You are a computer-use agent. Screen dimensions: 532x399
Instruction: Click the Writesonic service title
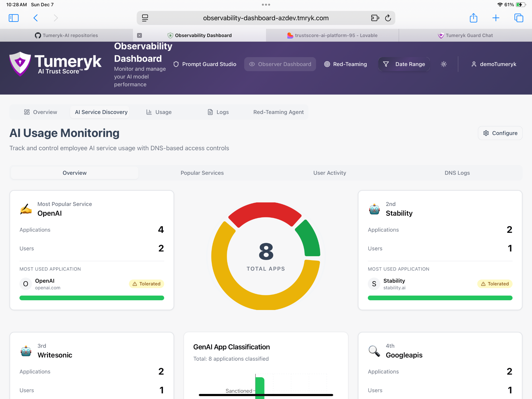55,355
